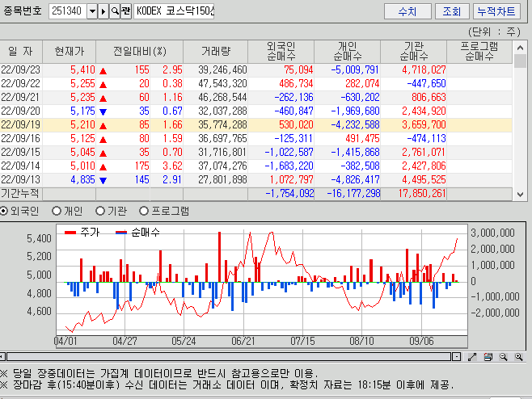The height and width of the screenshot is (399, 532).
Task: Select the 프로그램 radio button
Action: 144,211
